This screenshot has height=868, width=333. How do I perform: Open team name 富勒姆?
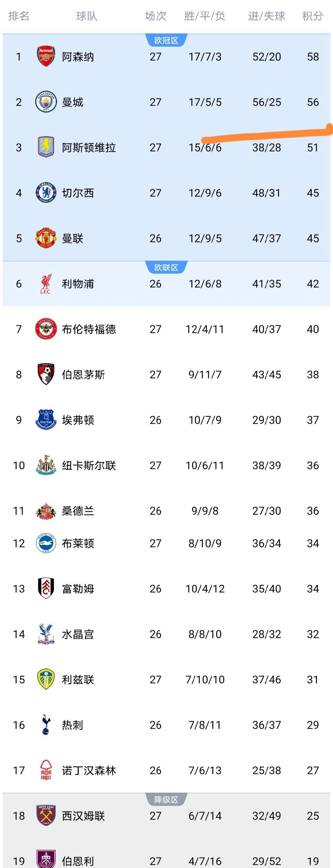(x=78, y=589)
